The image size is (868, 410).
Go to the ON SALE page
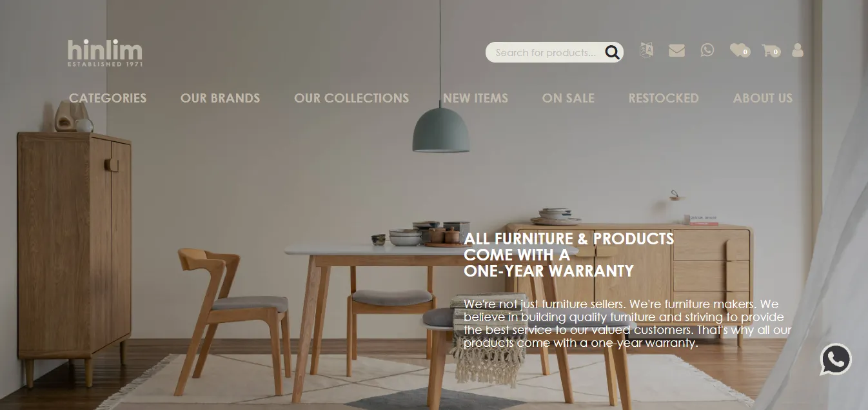pyautogui.click(x=568, y=98)
